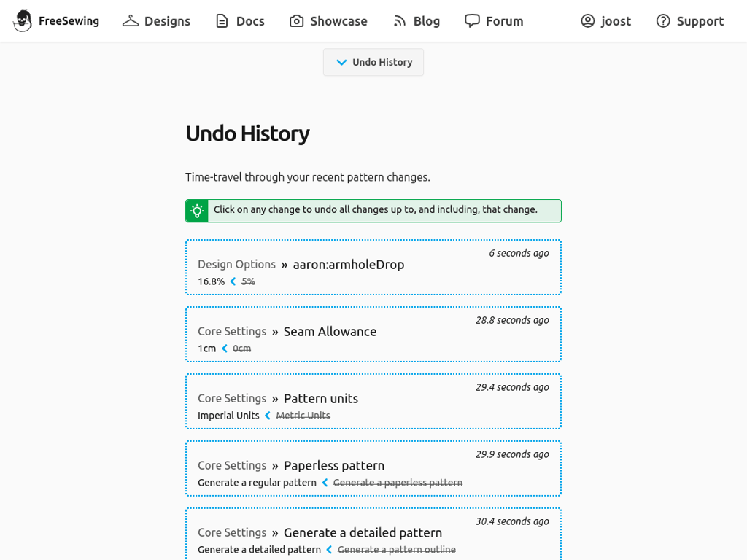Click the FreeSewing skull logo icon

click(23, 21)
